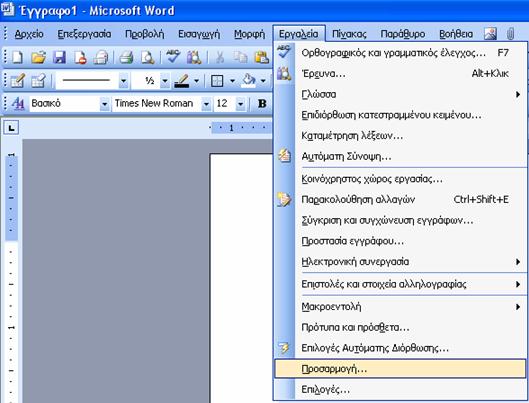Image resolution: width=529 pixels, height=403 pixels.
Task: Open the Επεξεργασία menu
Action: (84, 34)
